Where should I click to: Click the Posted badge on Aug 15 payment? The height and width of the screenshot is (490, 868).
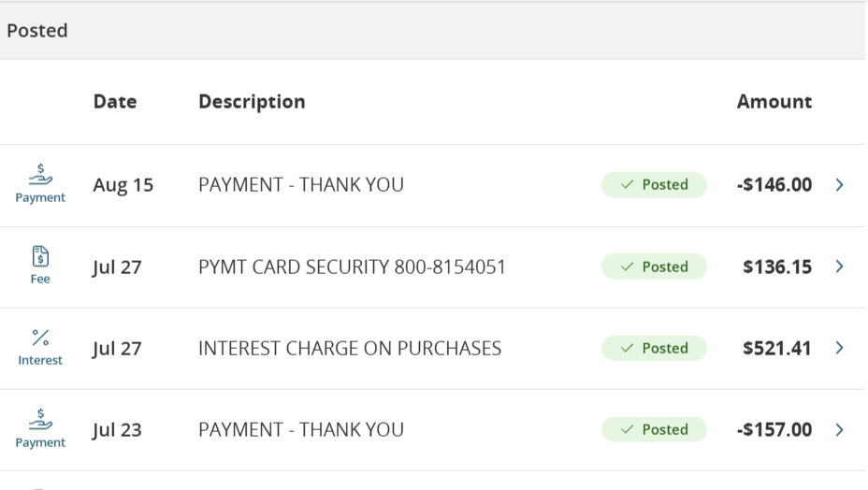click(654, 185)
